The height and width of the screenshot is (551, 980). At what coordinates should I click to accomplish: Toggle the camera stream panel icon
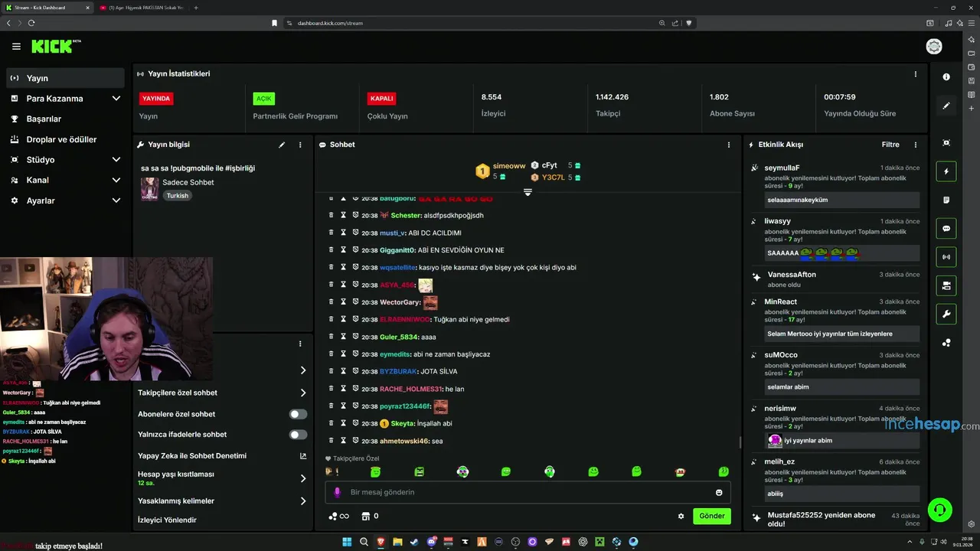click(946, 285)
